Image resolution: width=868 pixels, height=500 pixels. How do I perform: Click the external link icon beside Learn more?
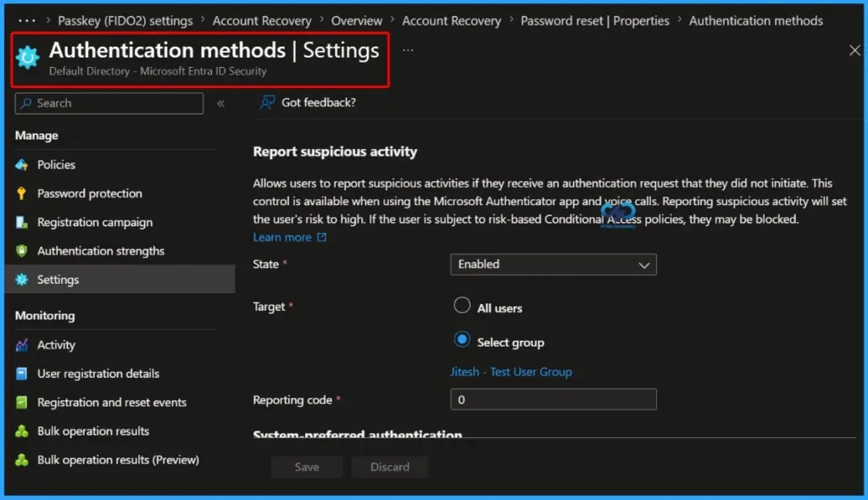coord(321,237)
